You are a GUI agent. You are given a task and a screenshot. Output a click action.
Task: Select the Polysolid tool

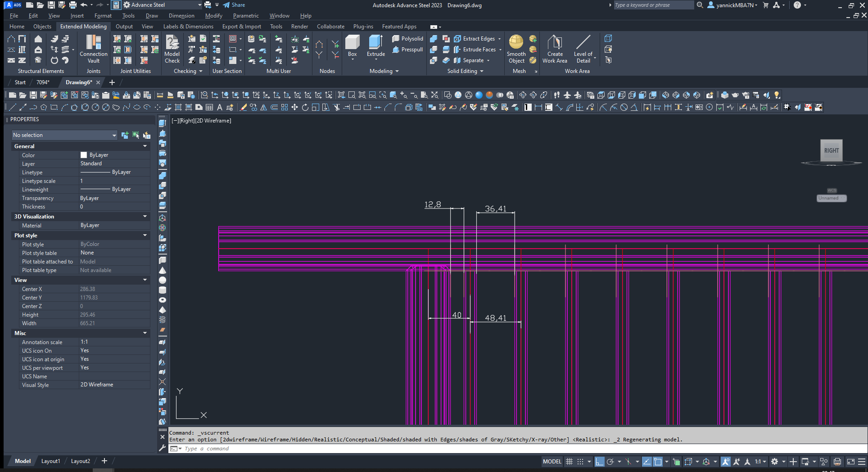click(x=407, y=39)
